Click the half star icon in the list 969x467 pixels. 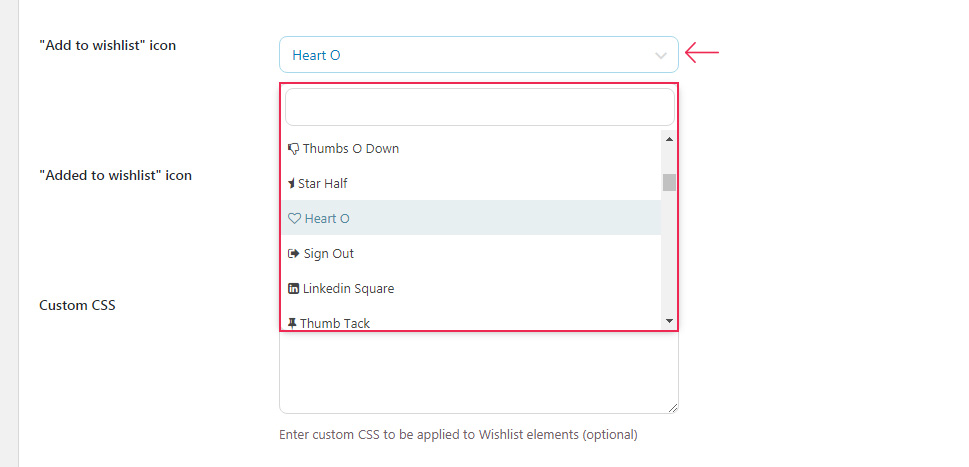coord(292,184)
